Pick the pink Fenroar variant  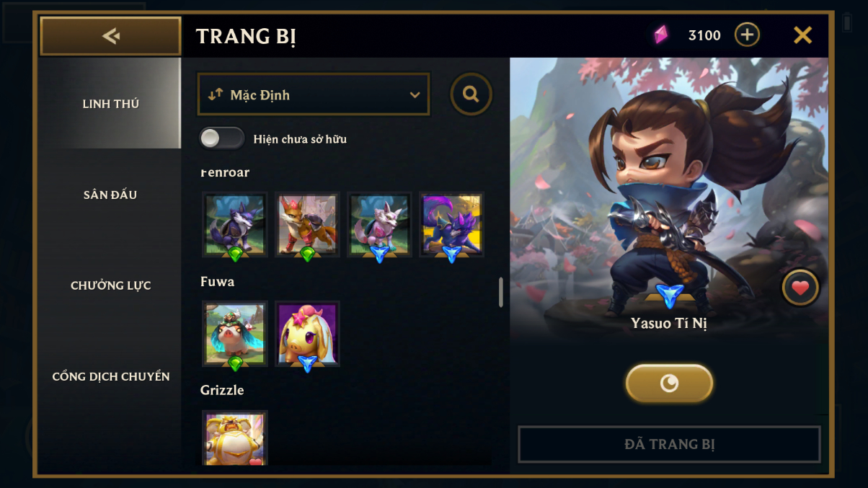[x=379, y=225]
